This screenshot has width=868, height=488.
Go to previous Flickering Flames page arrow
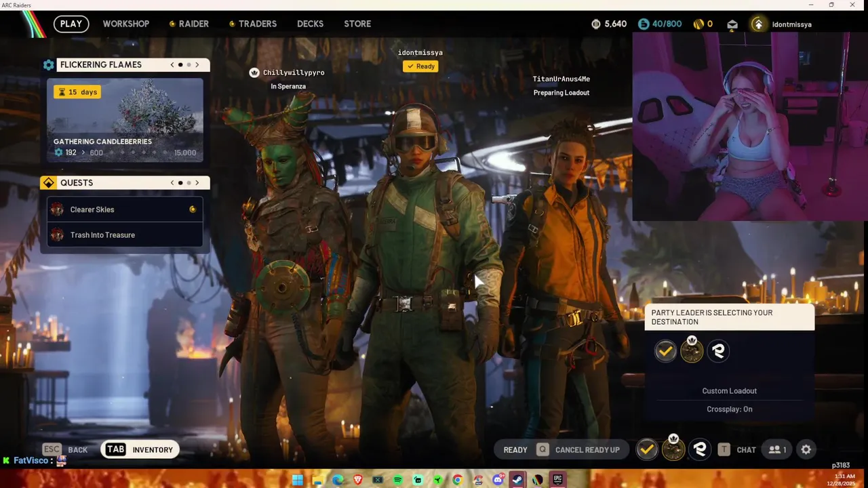pos(172,65)
